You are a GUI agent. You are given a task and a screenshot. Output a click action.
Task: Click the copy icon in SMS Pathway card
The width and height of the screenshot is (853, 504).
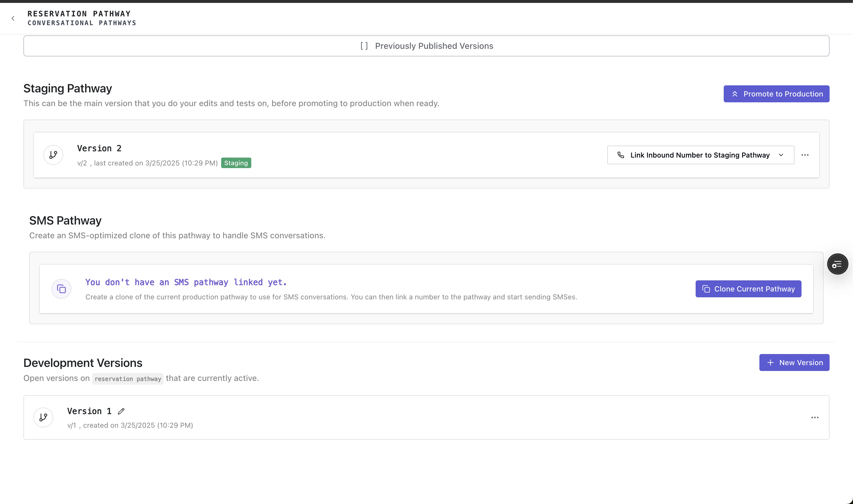(x=61, y=289)
